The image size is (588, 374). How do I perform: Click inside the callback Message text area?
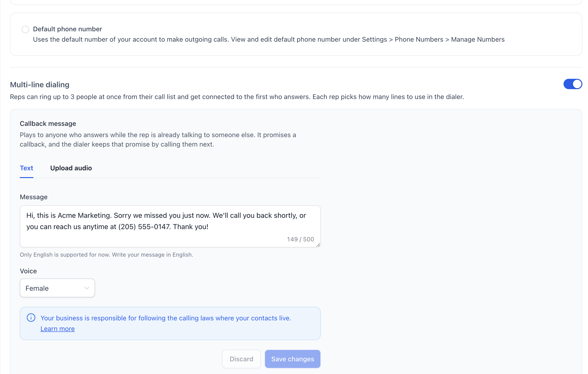click(170, 226)
